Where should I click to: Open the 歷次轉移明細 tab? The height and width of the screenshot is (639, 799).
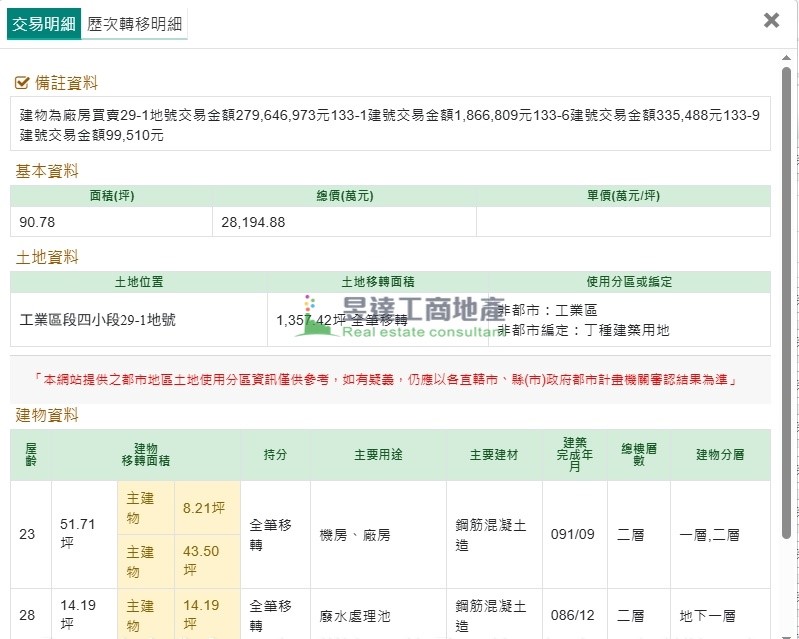134,24
